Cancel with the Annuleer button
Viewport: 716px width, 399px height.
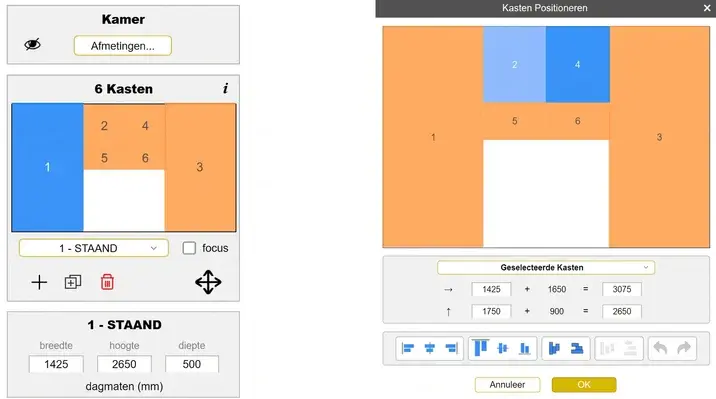click(x=507, y=384)
